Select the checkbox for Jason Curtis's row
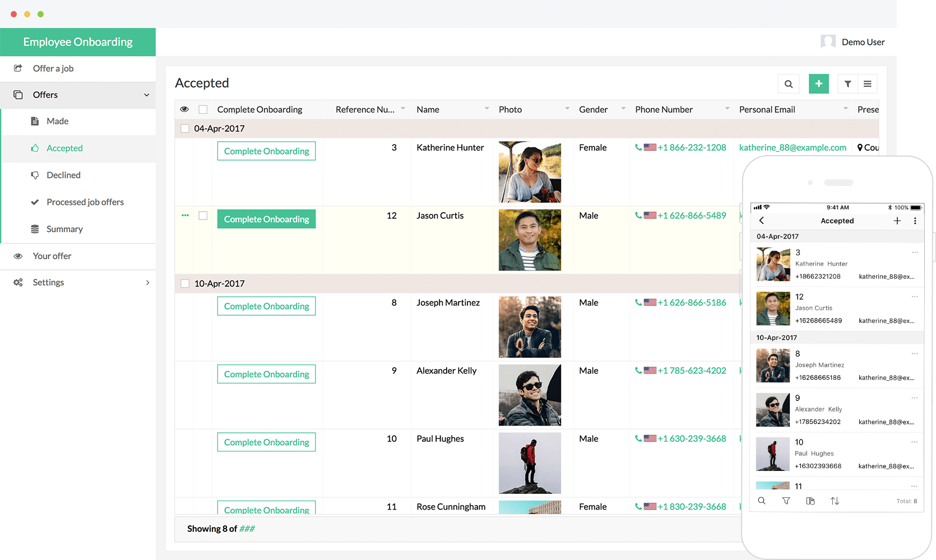The width and height of the screenshot is (936, 560). point(203,215)
